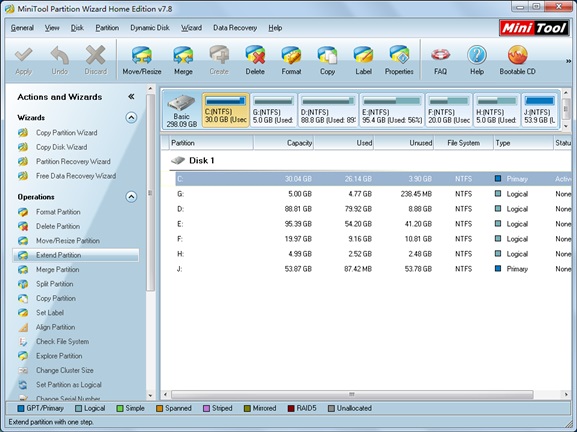Collapse the Wizards section
Image resolution: width=577 pixels, height=432 pixels.
[131, 118]
